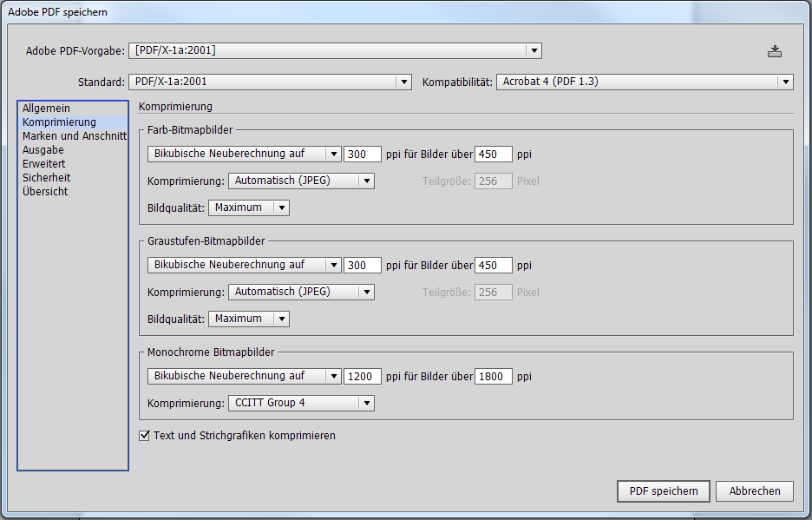Image resolution: width=812 pixels, height=520 pixels.
Task: Click Farb-Bitmapbilder 300 ppi resolution field
Action: coord(363,154)
